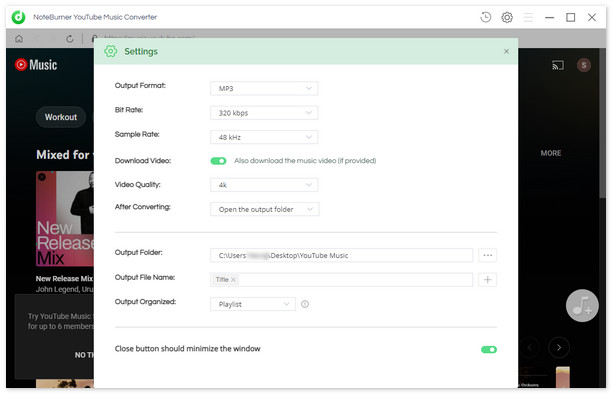612x394 pixels.
Task: Open hamburger menu in title bar
Action: point(528,17)
